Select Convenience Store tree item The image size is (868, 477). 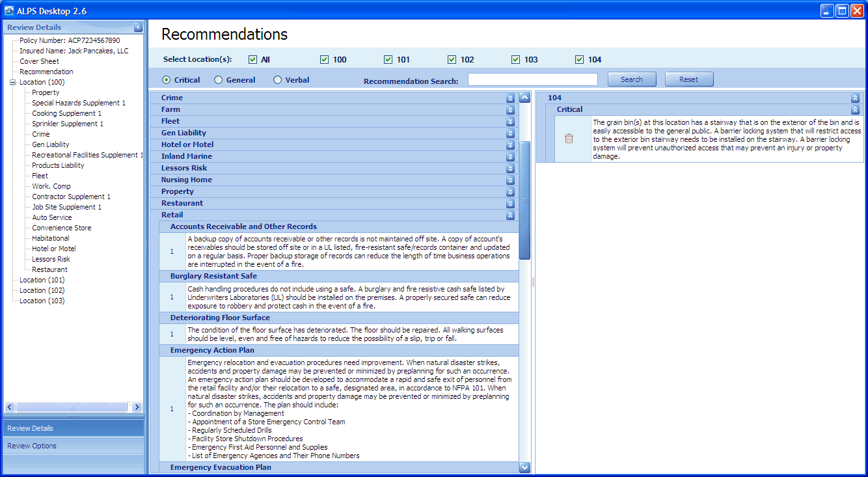click(x=62, y=228)
